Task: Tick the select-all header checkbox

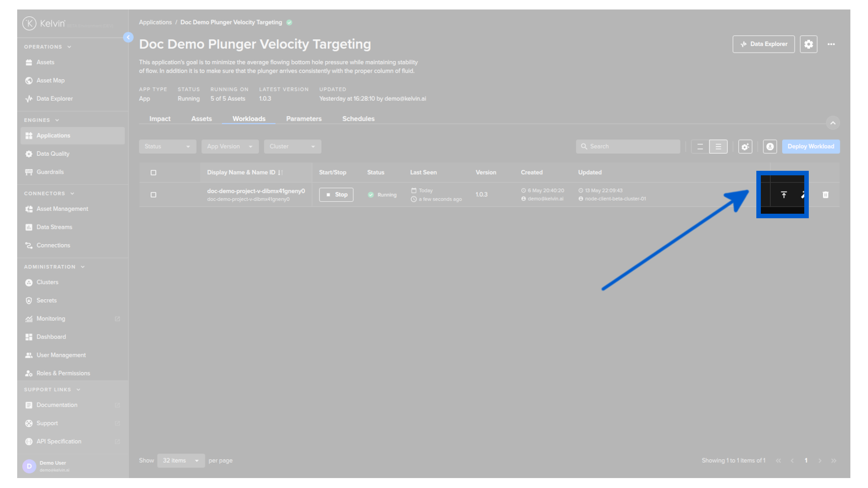Action: [x=153, y=173]
